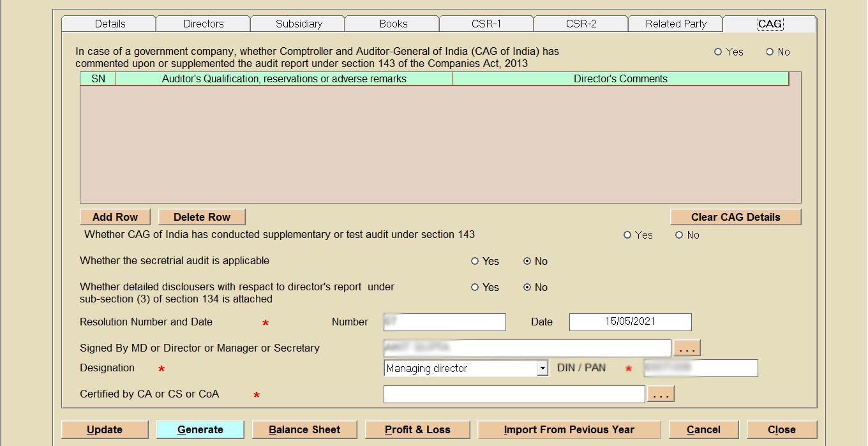Select No for CAG supplementary audit conducted
The width and height of the screenshot is (868, 446).
pos(680,235)
